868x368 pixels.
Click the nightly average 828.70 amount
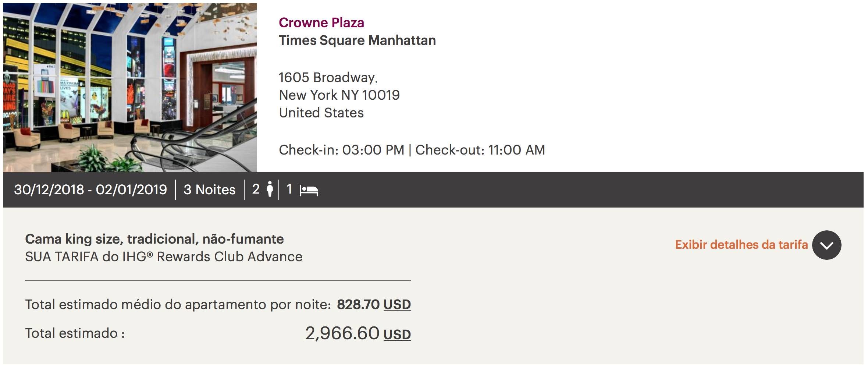[358, 304]
